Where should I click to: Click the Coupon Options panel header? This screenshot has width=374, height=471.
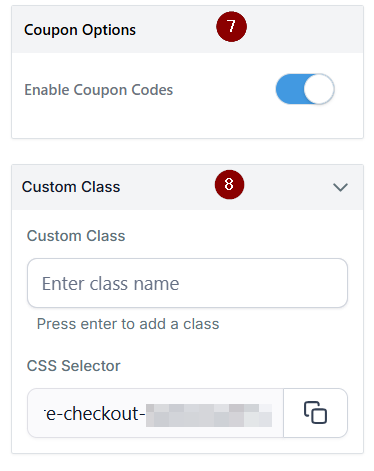[x=187, y=29]
